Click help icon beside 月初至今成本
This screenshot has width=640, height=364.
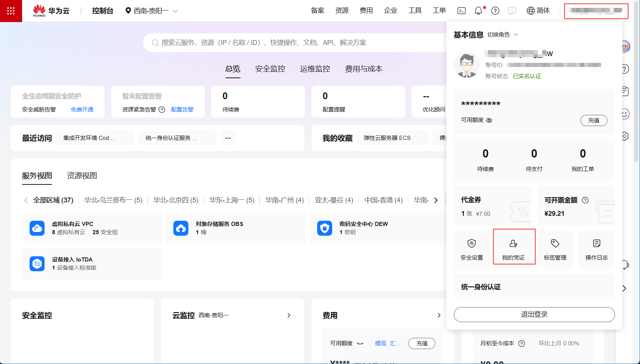coord(522,343)
